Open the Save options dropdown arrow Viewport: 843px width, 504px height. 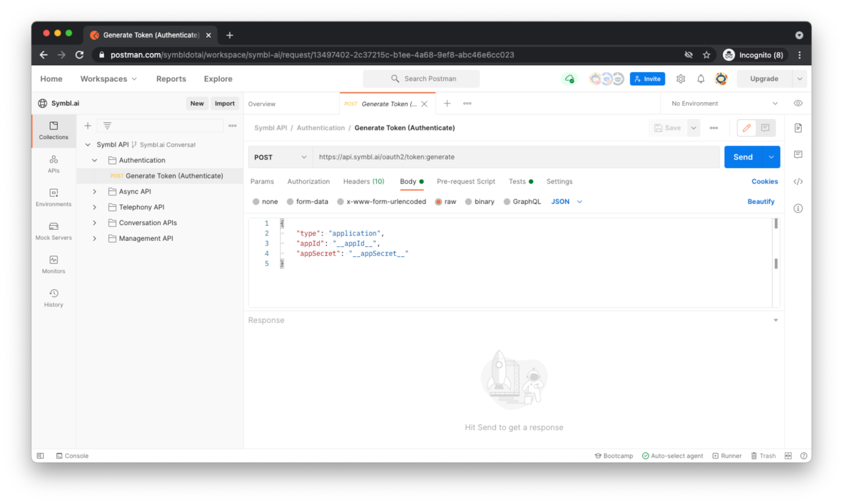pyautogui.click(x=693, y=128)
